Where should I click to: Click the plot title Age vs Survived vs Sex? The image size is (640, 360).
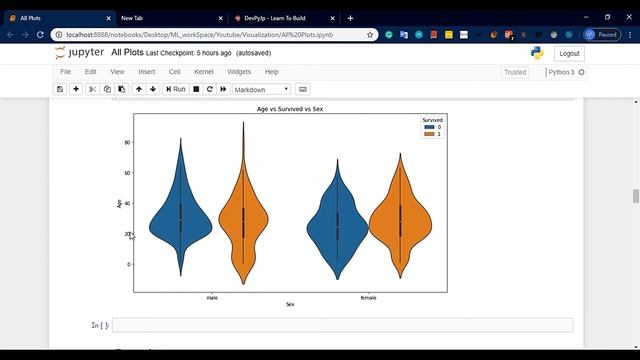click(x=290, y=109)
